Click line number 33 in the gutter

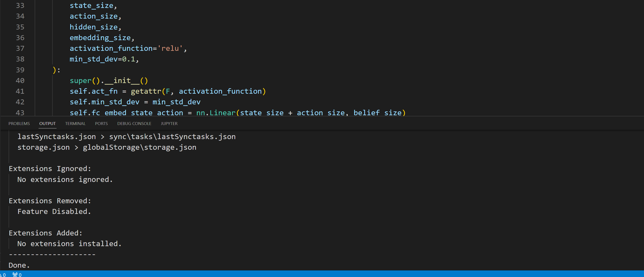(20, 5)
